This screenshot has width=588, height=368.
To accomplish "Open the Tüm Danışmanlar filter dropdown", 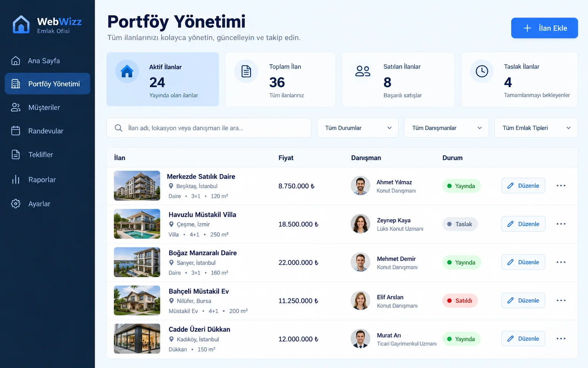I will pos(446,128).
